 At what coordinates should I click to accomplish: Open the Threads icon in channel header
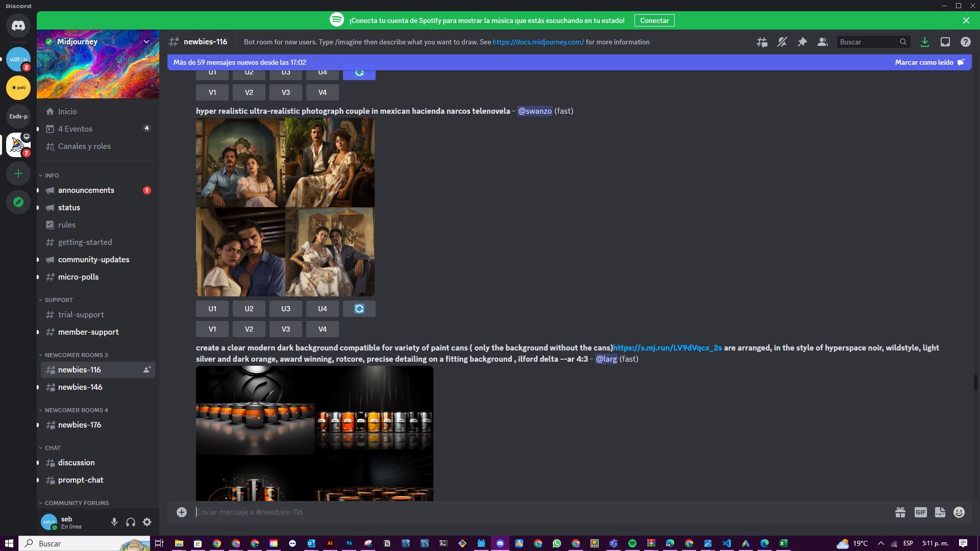point(762,42)
